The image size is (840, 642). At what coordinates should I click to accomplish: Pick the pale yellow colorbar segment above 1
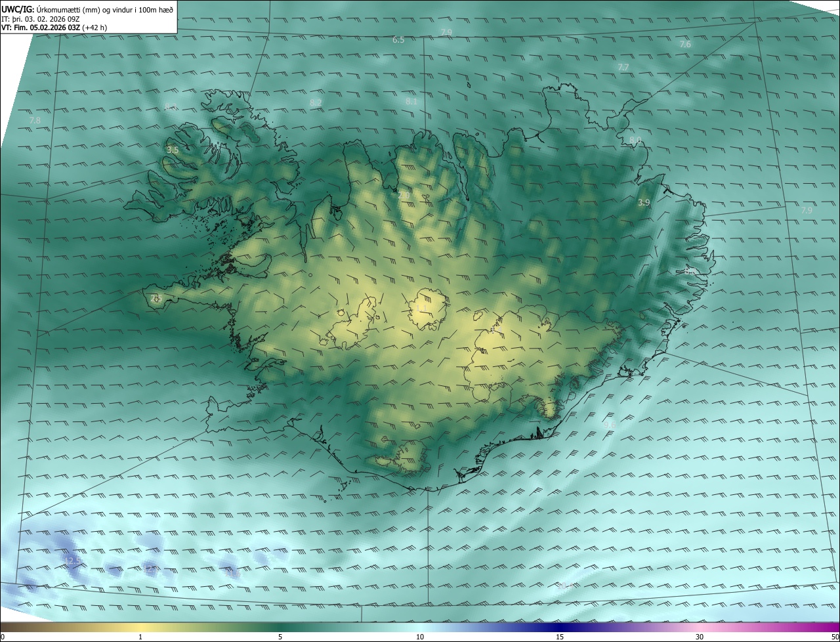click(x=140, y=627)
